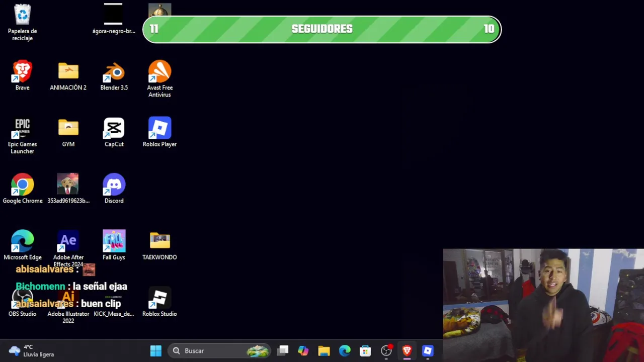Screen dimensions: 644x362
Task: Select Avast Free Antivirus shortcut
Action: 159,79
